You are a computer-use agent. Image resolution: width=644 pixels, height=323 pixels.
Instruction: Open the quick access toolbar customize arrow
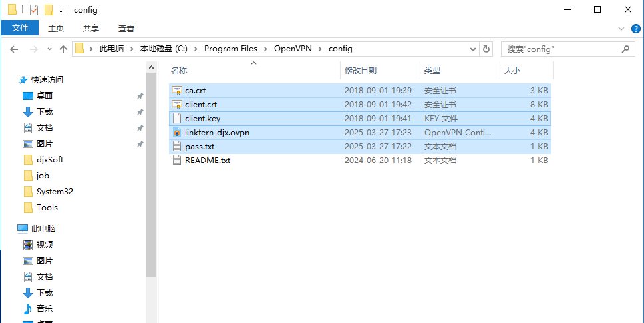point(61,10)
